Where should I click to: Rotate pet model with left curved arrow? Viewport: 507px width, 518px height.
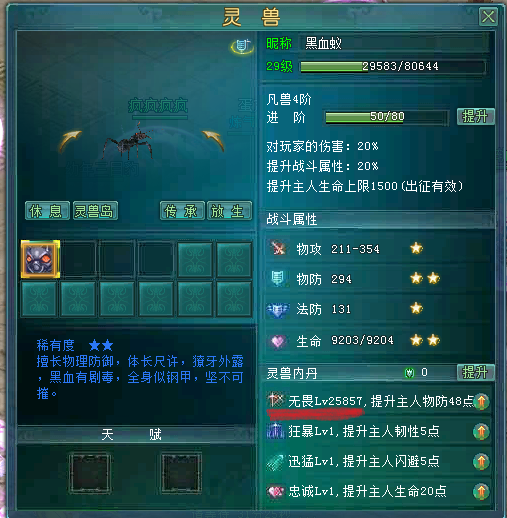pyautogui.click(x=70, y=140)
